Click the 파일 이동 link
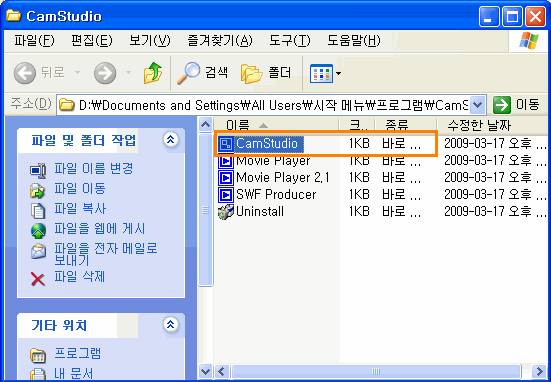 coord(80,189)
